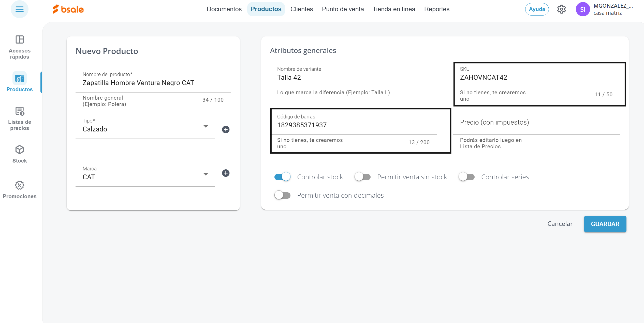The image size is (644, 323).
Task: Expand the Tipo Calzado dropdown
Action: 206,127
